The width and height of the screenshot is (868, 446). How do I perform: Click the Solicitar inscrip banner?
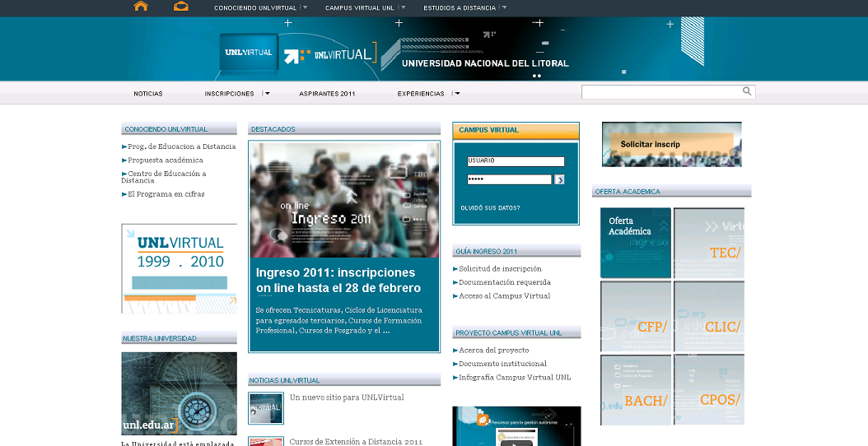click(x=671, y=144)
